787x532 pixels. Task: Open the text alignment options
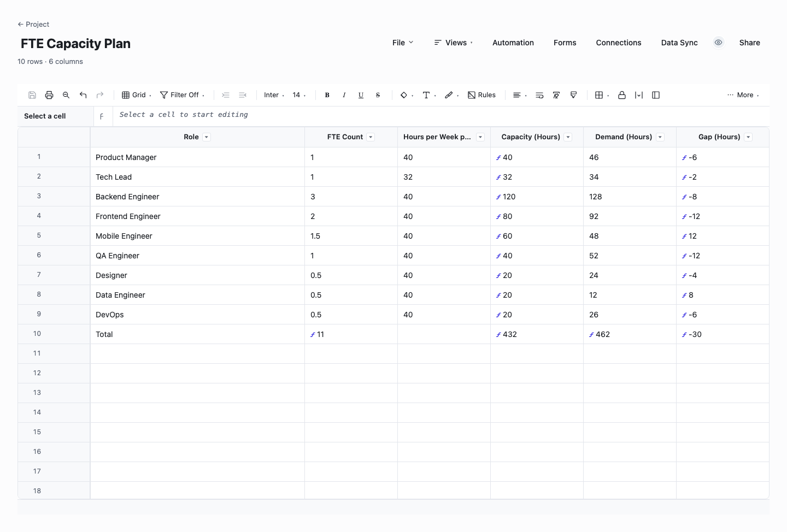[520, 95]
